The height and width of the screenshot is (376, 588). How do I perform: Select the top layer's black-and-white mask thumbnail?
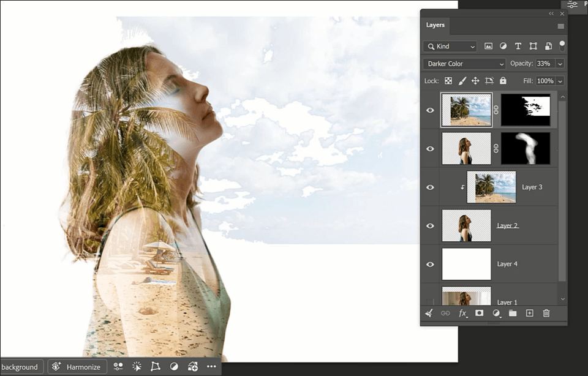526,110
